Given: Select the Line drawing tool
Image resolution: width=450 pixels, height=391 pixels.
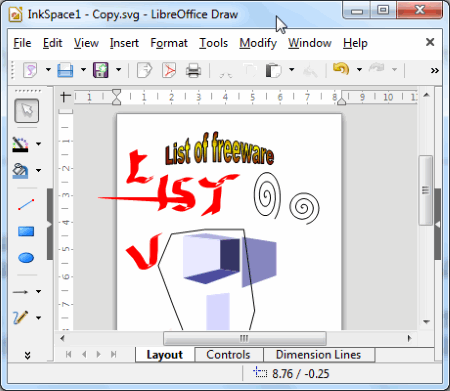Looking at the screenshot, I should [x=26, y=204].
